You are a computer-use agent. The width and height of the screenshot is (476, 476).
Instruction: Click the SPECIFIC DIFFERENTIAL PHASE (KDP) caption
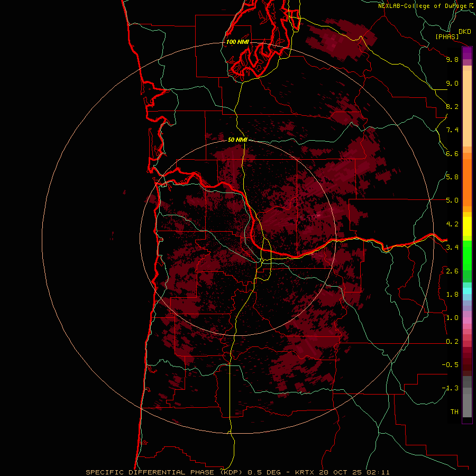(x=164, y=472)
